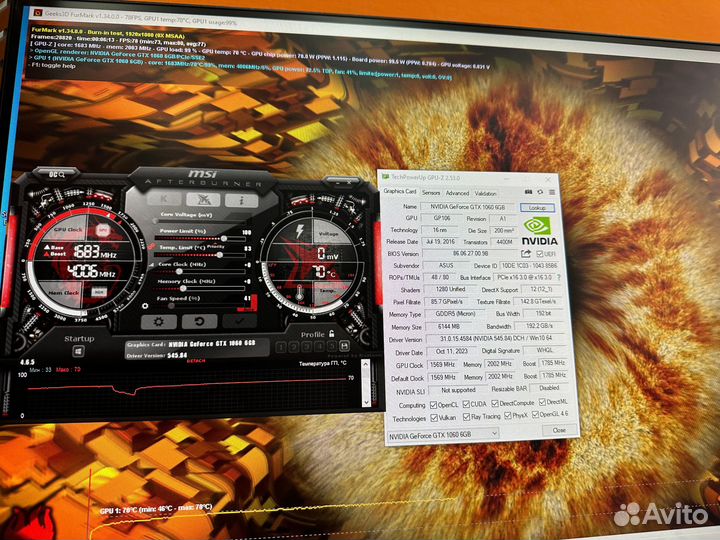Click the monitoring graph scroll up arrow

click(x=366, y=365)
